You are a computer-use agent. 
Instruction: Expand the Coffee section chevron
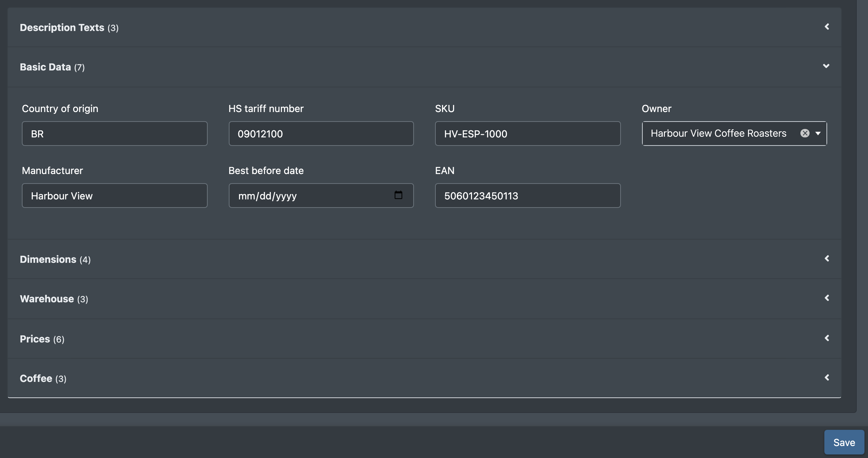(x=827, y=378)
